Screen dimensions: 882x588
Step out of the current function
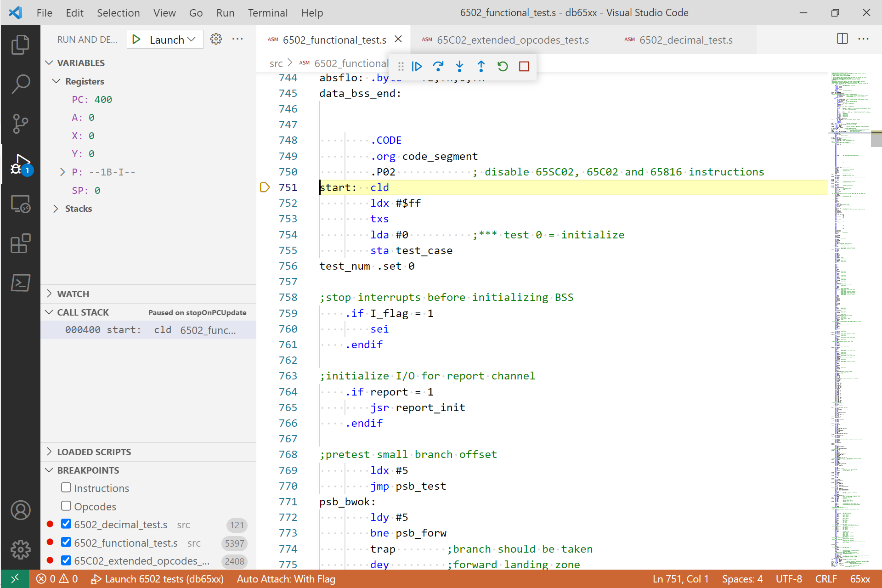click(481, 67)
